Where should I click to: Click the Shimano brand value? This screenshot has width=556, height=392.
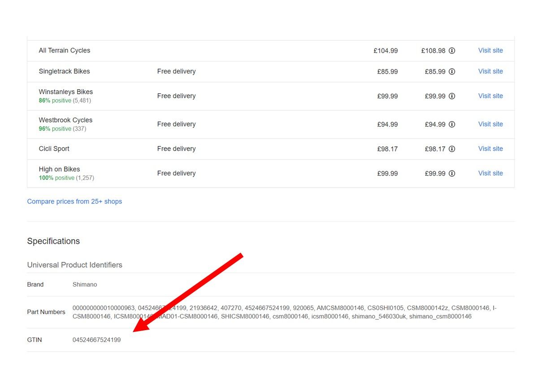click(x=85, y=285)
